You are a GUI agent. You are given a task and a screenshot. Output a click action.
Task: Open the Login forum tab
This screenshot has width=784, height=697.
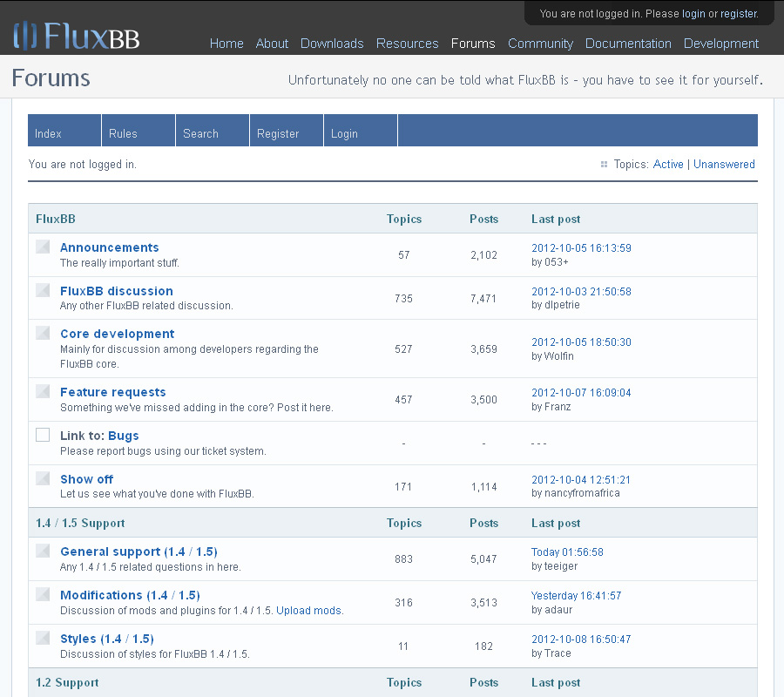click(x=361, y=131)
